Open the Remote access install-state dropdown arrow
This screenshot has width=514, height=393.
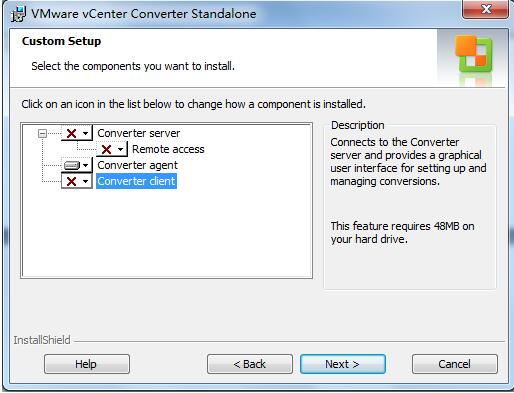coord(121,150)
